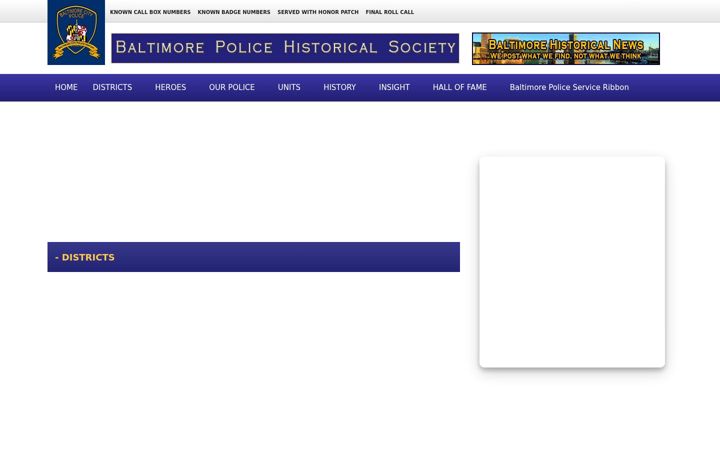Open the Units menu
Image resolution: width=720 pixels, height=450 pixels.
[x=289, y=87]
